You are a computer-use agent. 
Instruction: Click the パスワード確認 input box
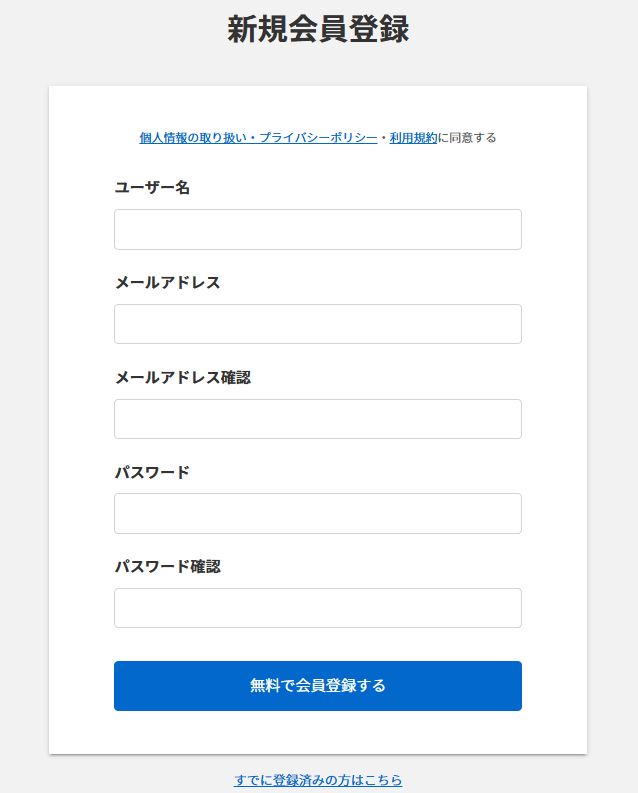click(x=318, y=608)
